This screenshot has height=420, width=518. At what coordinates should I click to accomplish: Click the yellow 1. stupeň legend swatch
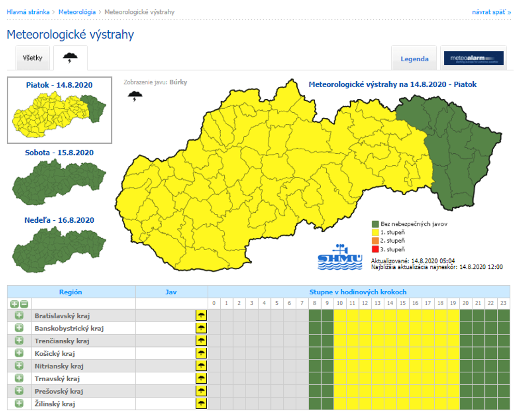coord(375,233)
